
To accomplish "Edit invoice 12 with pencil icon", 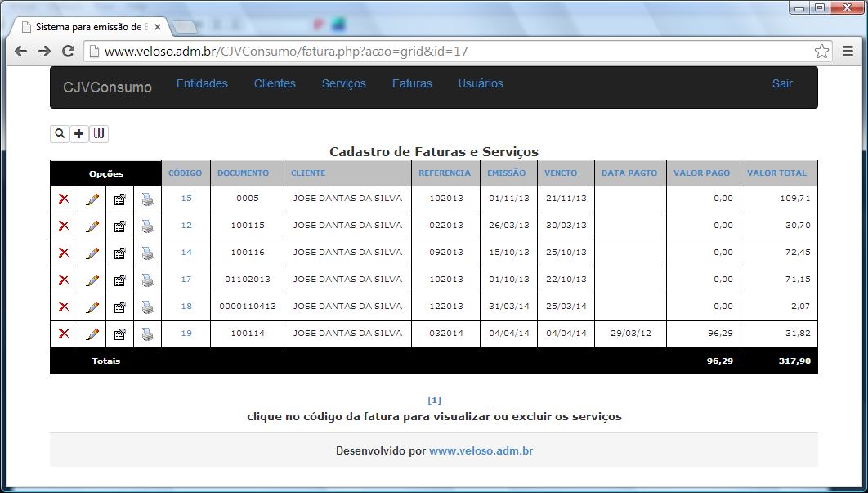I will 92,226.
